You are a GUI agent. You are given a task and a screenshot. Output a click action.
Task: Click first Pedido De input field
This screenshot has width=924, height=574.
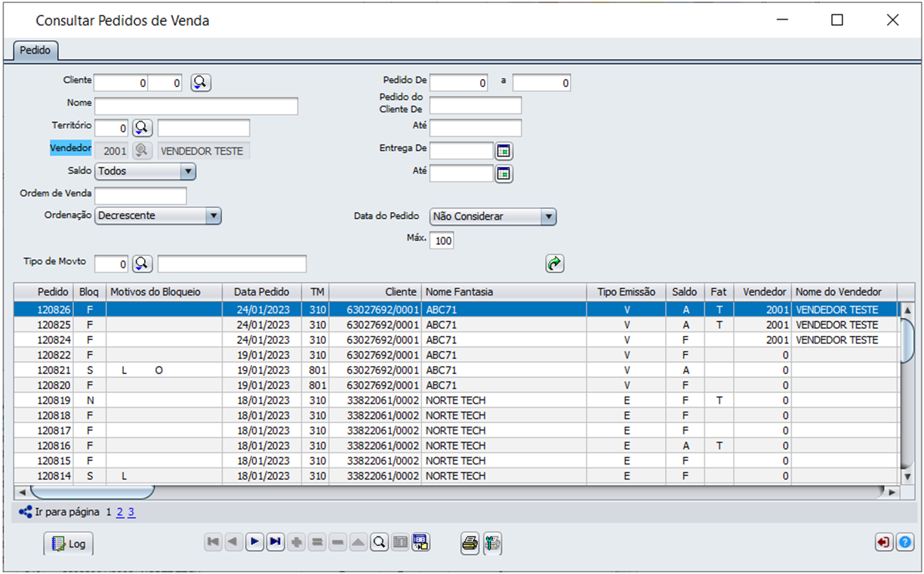point(459,83)
